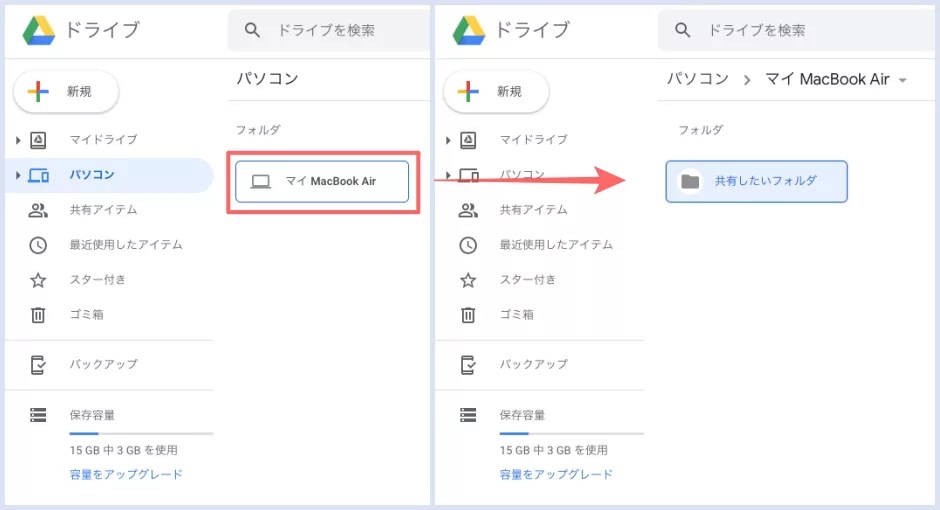Select ゴミ箱 label in right sidebar
The height and width of the screenshot is (510, 940).
pyautogui.click(x=517, y=314)
